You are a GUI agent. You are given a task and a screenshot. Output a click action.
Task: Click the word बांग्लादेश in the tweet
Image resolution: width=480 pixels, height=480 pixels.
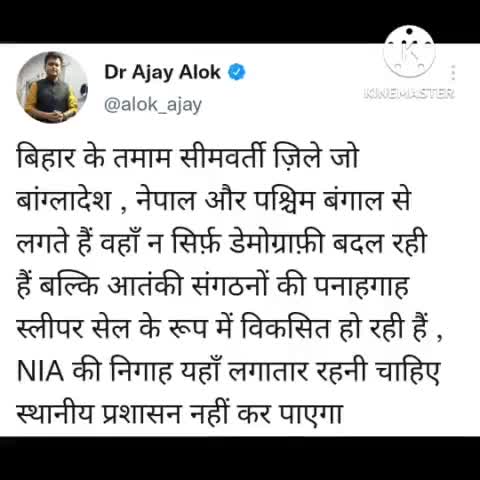(63, 200)
